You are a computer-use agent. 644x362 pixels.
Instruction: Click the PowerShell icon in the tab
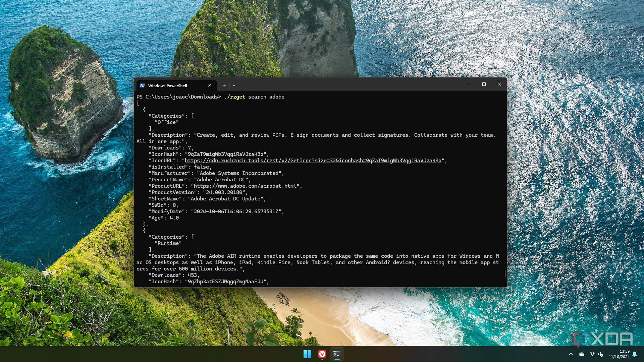(x=142, y=85)
